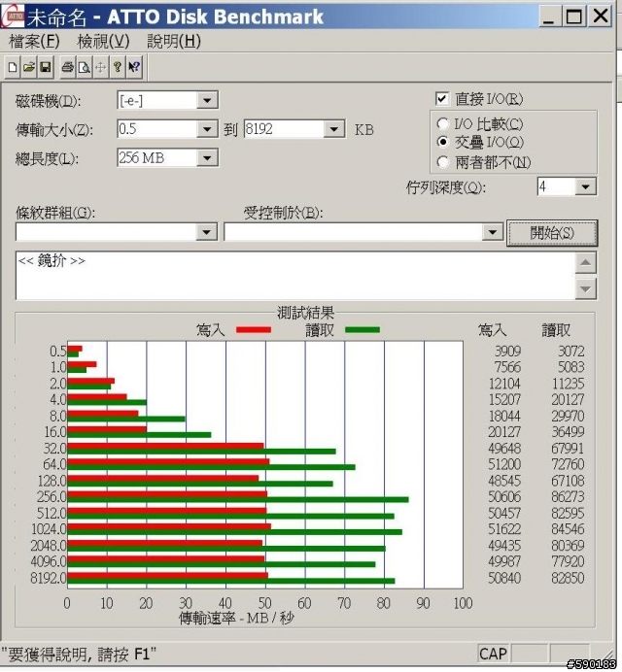Click write value 51622
Viewport: 622px width, 672px height.
click(504, 529)
